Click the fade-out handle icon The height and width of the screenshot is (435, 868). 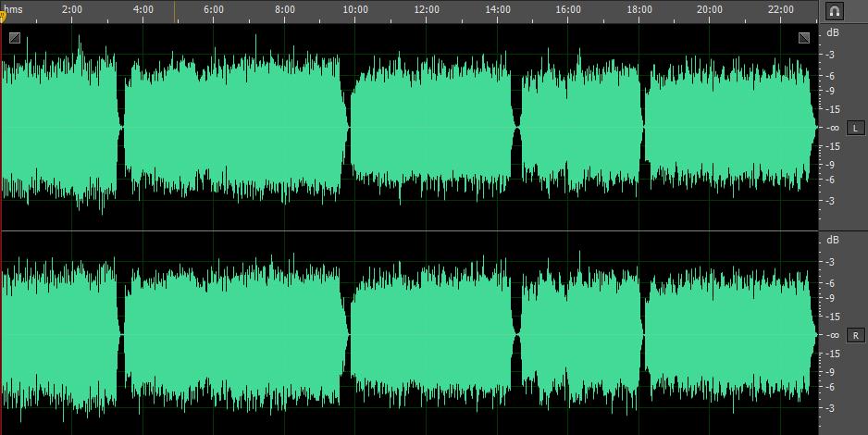[804, 38]
